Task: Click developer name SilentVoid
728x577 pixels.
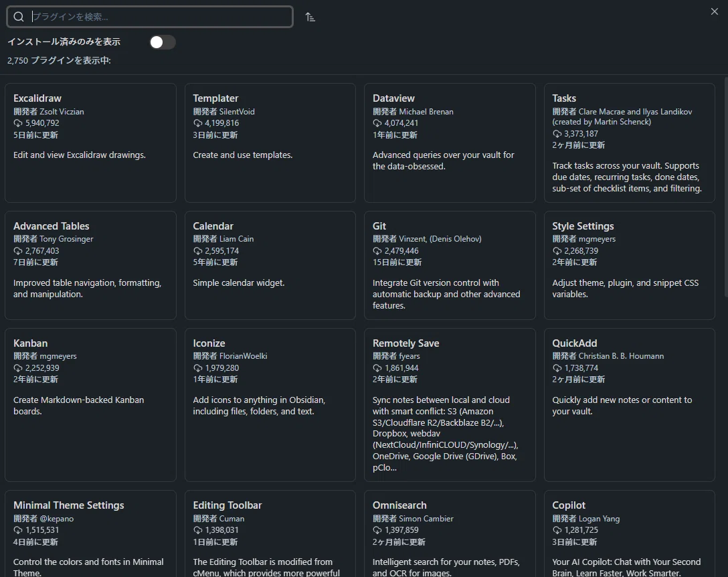Action: pos(237,112)
